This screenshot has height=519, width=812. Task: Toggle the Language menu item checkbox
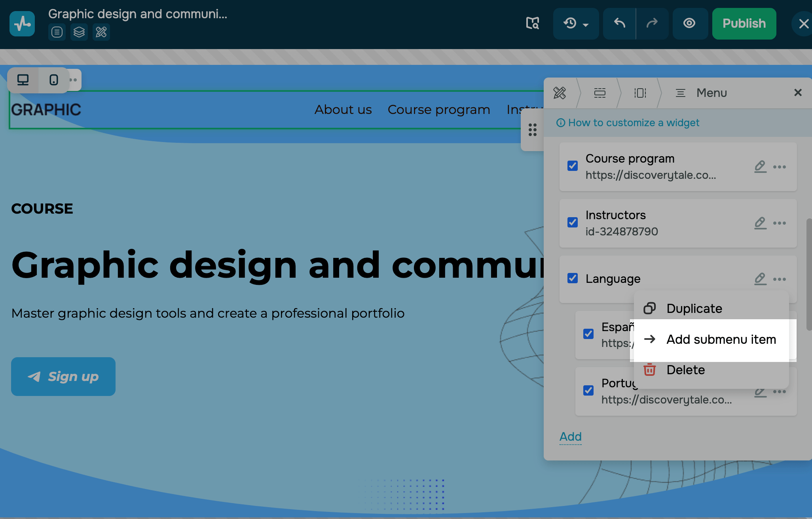[x=573, y=278]
